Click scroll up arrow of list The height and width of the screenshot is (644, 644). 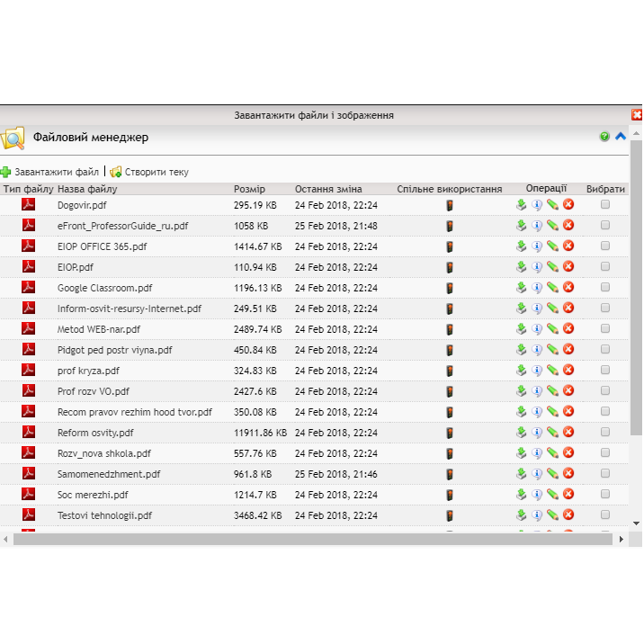[x=636, y=133]
